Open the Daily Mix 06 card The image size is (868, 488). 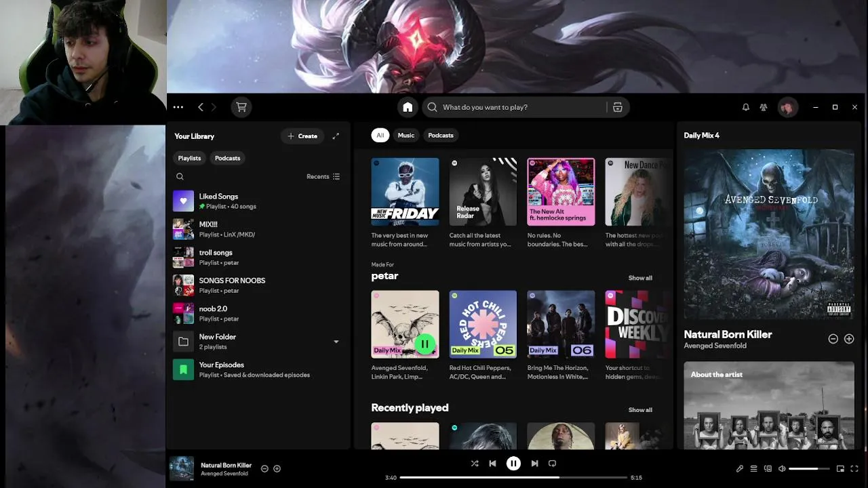561,335
